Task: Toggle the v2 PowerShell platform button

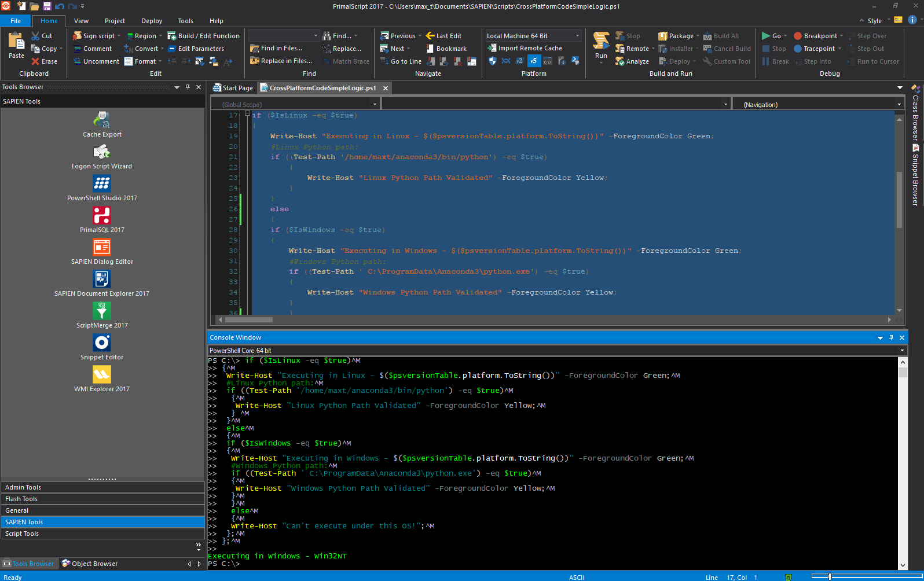Action: click(520, 61)
